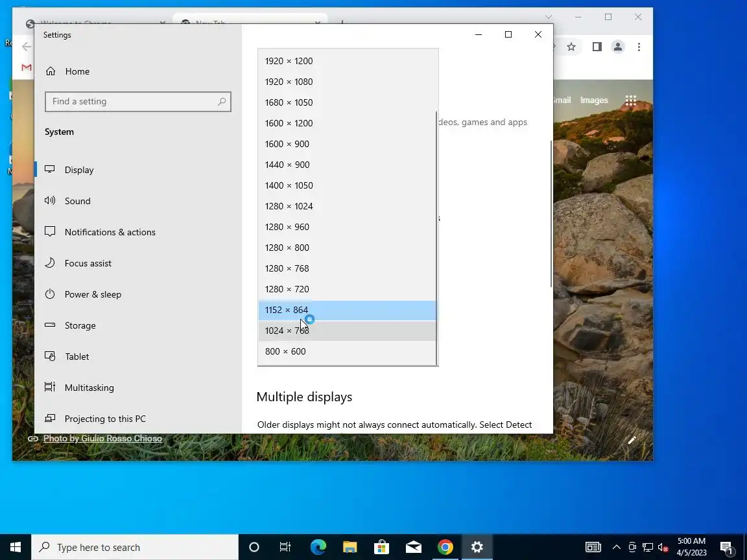Viewport: 747px width, 560px height.
Task: Click Chrome back arrow button
Action: point(27,47)
